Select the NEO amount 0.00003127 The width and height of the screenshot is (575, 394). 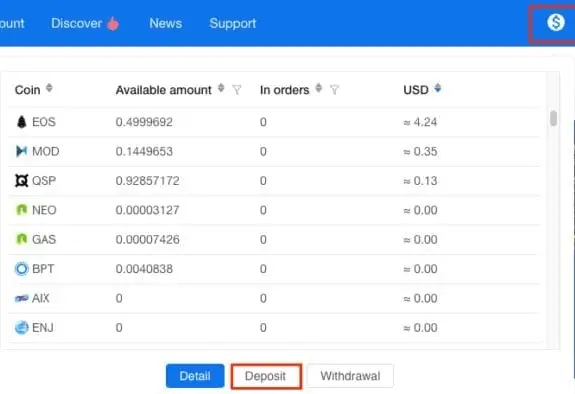tap(147, 210)
